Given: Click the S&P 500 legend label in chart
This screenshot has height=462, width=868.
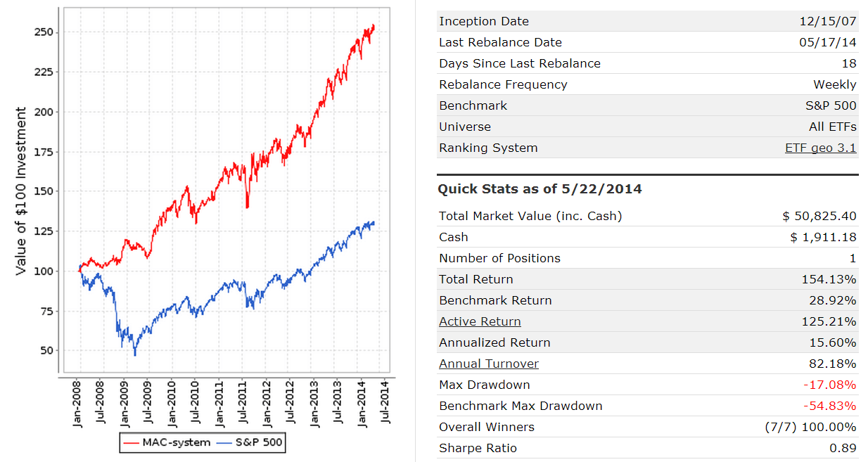Looking at the screenshot, I should [x=257, y=442].
